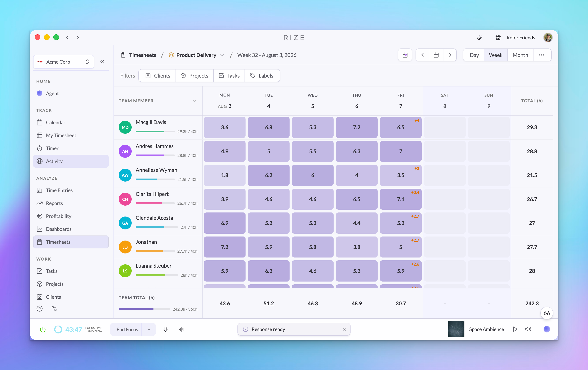The width and height of the screenshot is (588, 370).
Task: Go to My Timesheet
Action: [71, 135]
